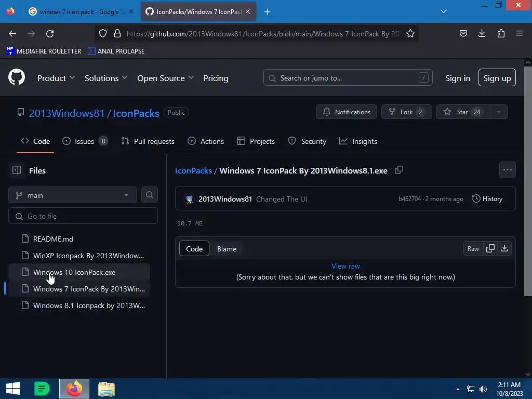Switch to Code view
The width and height of the screenshot is (532, 399).
pyautogui.click(x=194, y=249)
